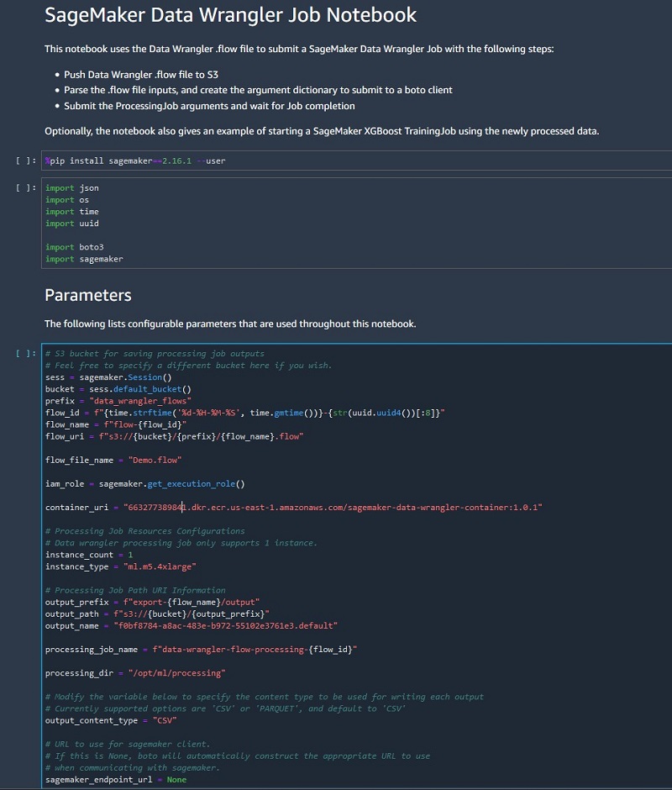Click the line "instance_count = 1"
This screenshot has height=790, width=672.
(89, 555)
